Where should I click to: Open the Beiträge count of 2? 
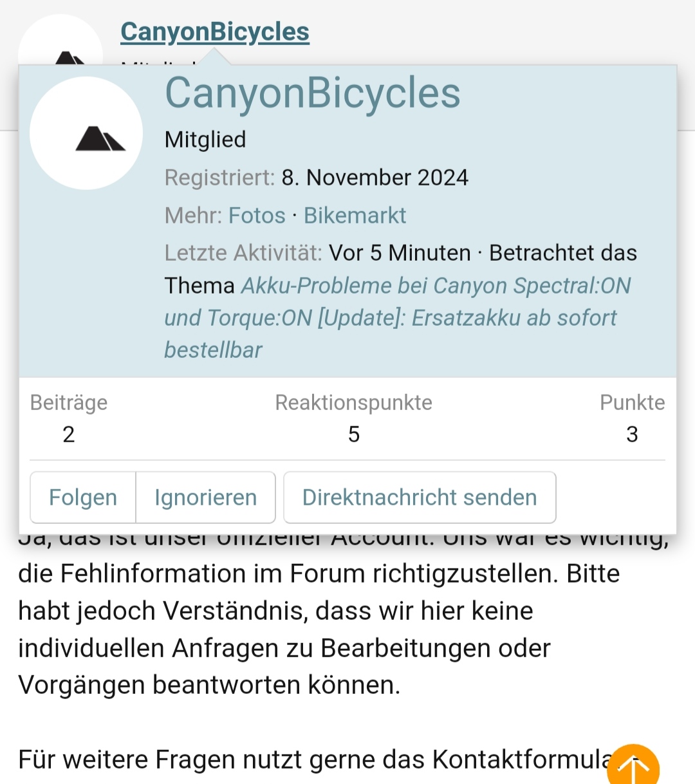69,434
